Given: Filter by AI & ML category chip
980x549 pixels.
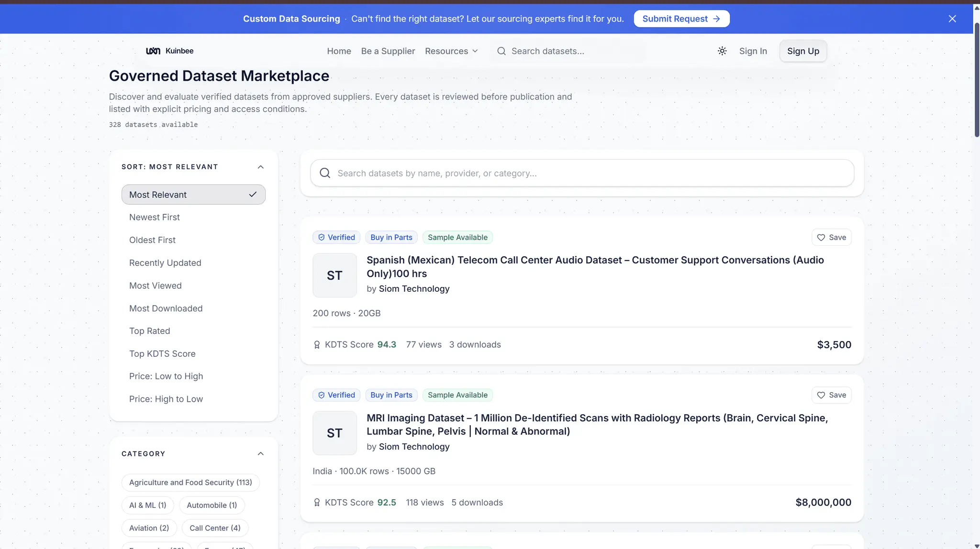Looking at the screenshot, I should [x=147, y=505].
